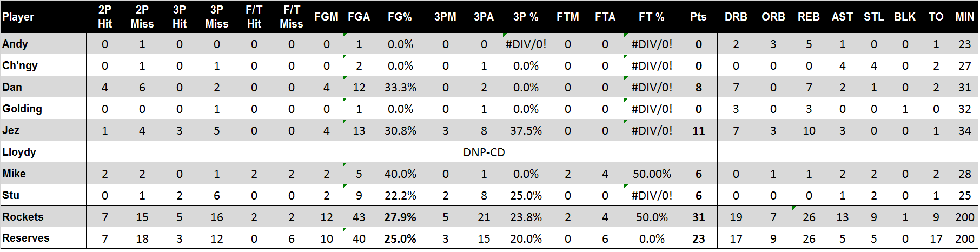The image size is (980, 252).
Task: Select the "Reserves" team row label
Action: pos(26,238)
